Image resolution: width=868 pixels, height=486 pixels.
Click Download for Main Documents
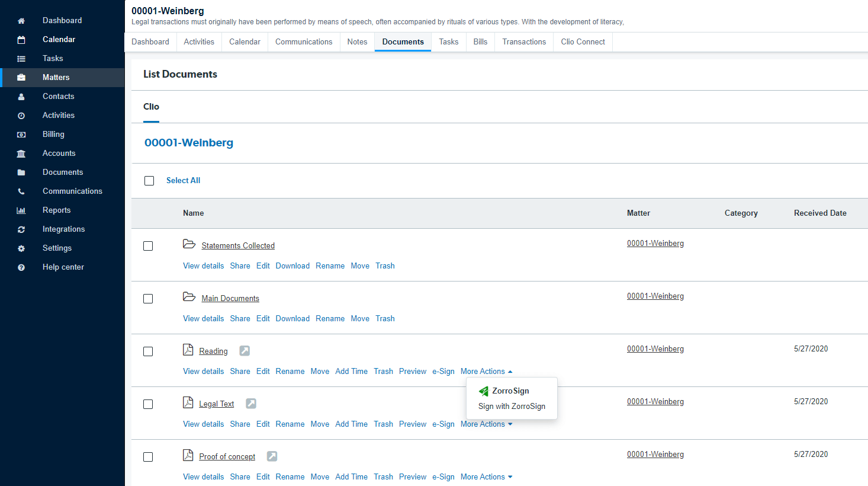pos(292,319)
